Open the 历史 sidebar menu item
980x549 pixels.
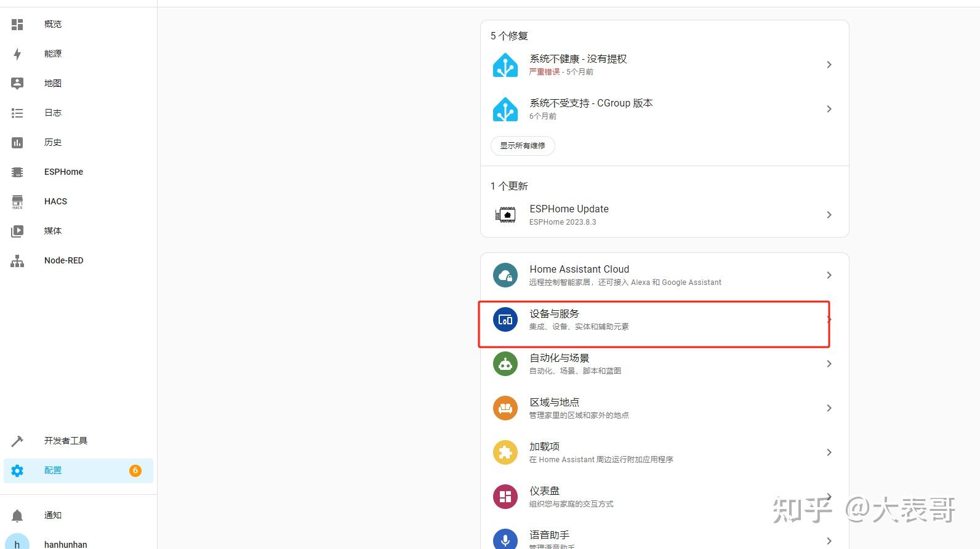tap(78, 142)
